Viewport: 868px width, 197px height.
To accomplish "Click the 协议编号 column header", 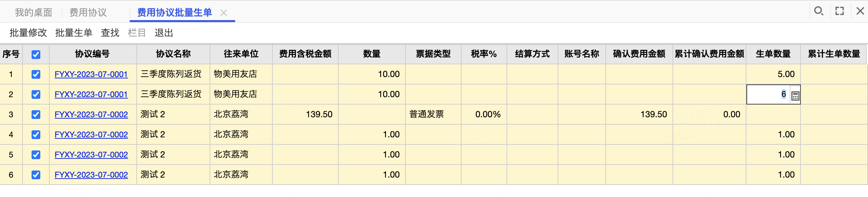I will click(93, 54).
